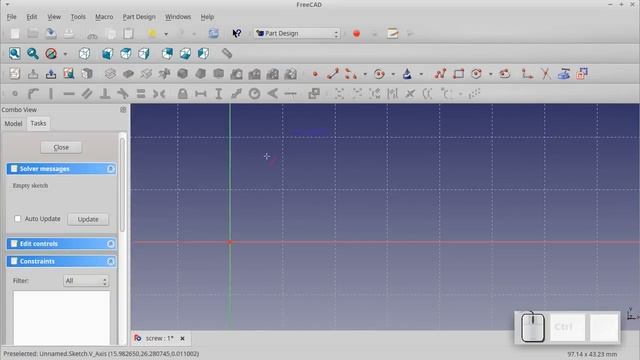The image size is (640, 360).
Task: Activate the Measure distance ruler
Action: tap(227, 53)
